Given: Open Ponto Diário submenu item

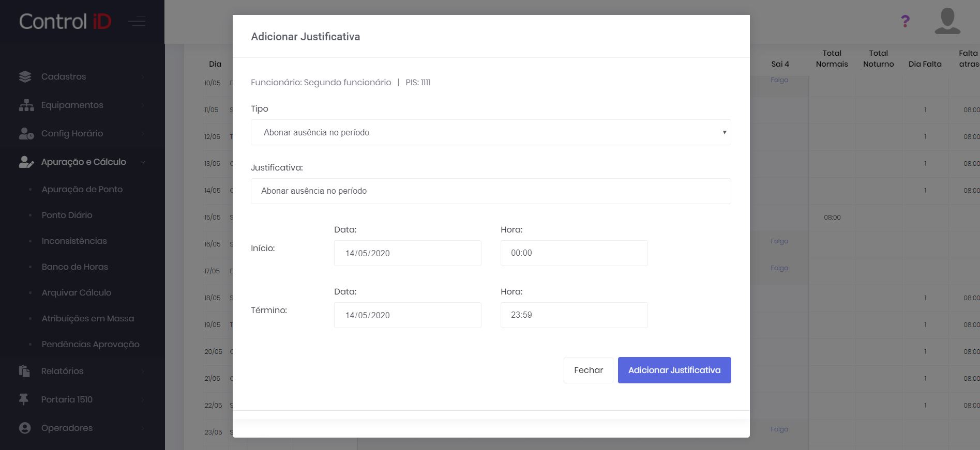Looking at the screenshot, I should 67,215.
